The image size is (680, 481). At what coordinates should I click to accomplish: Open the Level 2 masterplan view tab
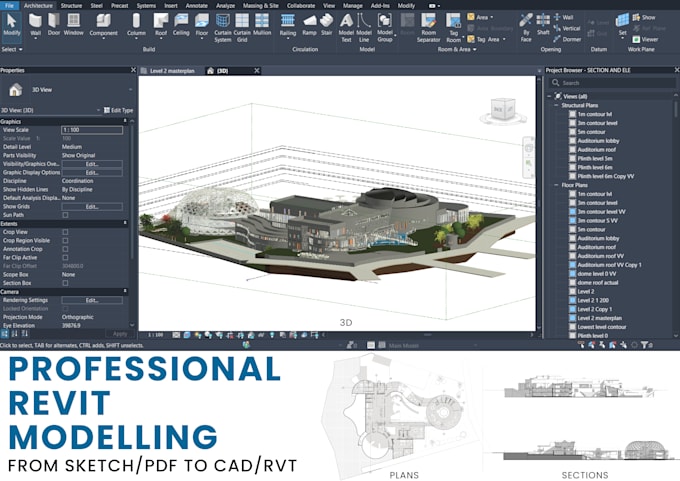pos(171,71)
